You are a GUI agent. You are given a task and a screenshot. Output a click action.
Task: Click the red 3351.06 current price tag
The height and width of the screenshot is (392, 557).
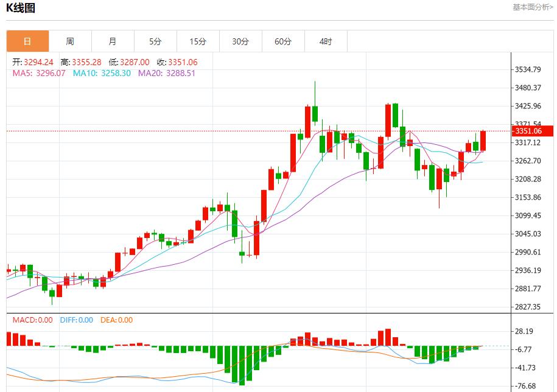(x=532, y=131)
